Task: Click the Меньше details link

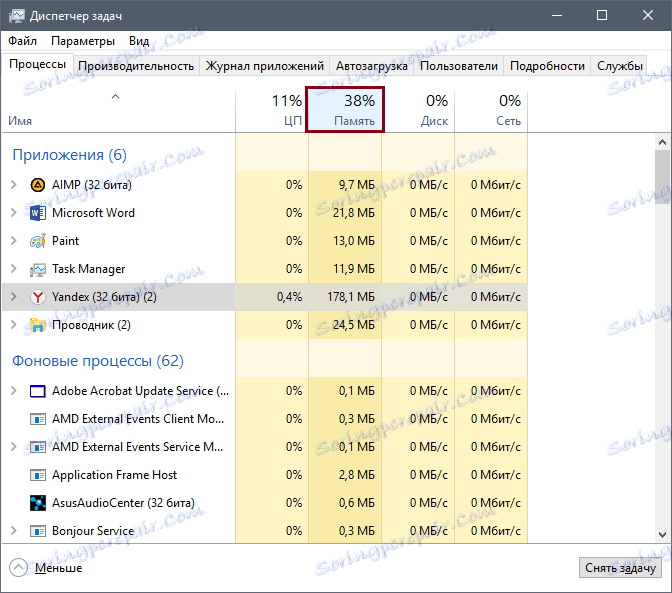Action: [58, 568]
